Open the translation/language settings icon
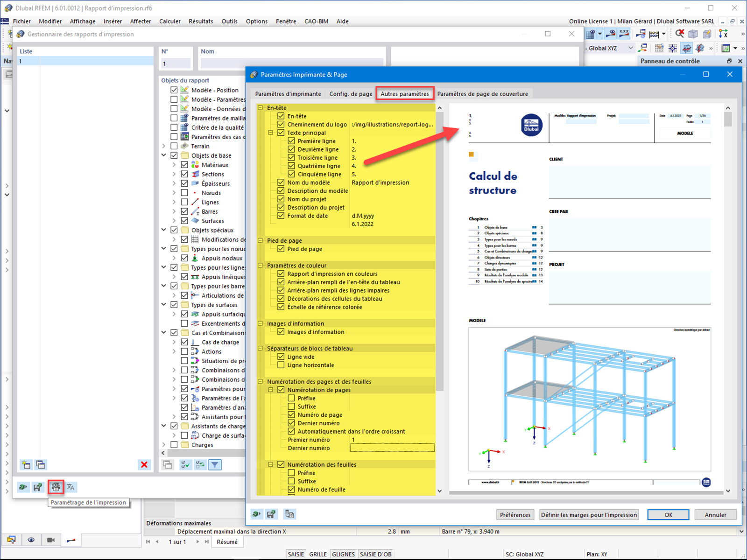The image size is (747, 560). click(x=70, y=487)
